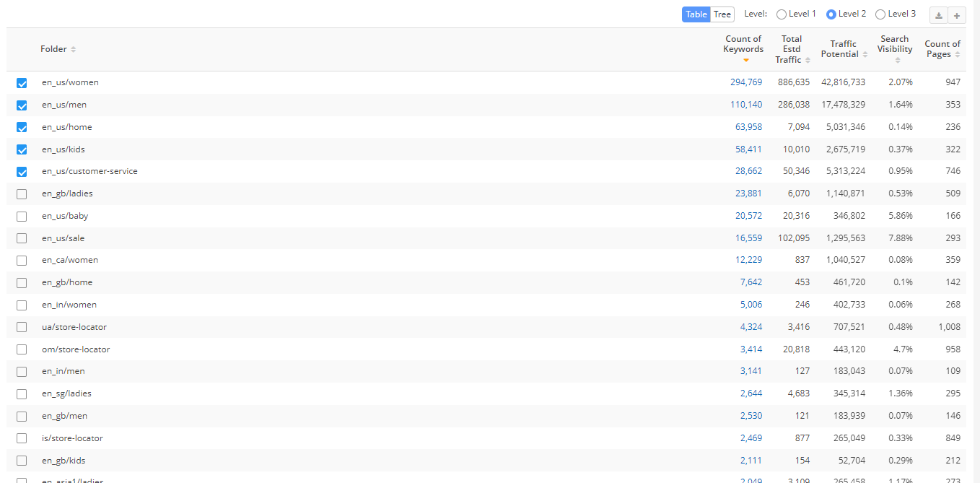
Task: Open the 110,140 keywords link for en_us/men
Action: coord(746,105)
